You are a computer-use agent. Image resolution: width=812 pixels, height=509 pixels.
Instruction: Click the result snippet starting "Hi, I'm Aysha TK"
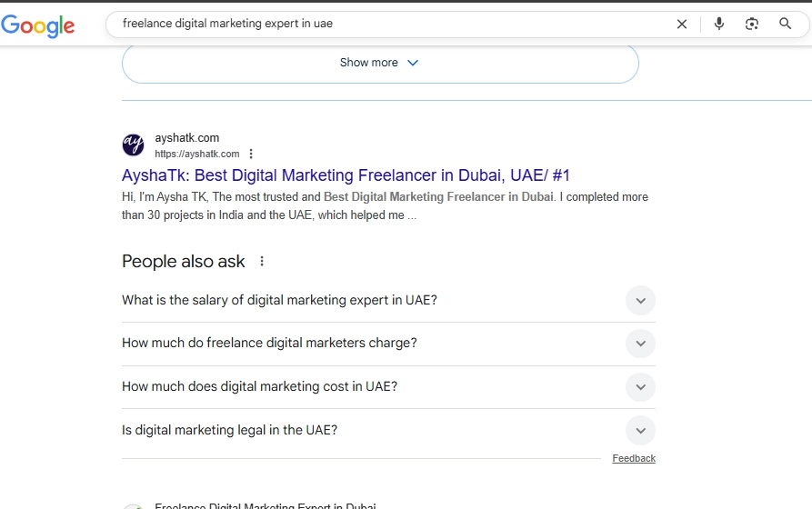(385, 206)
